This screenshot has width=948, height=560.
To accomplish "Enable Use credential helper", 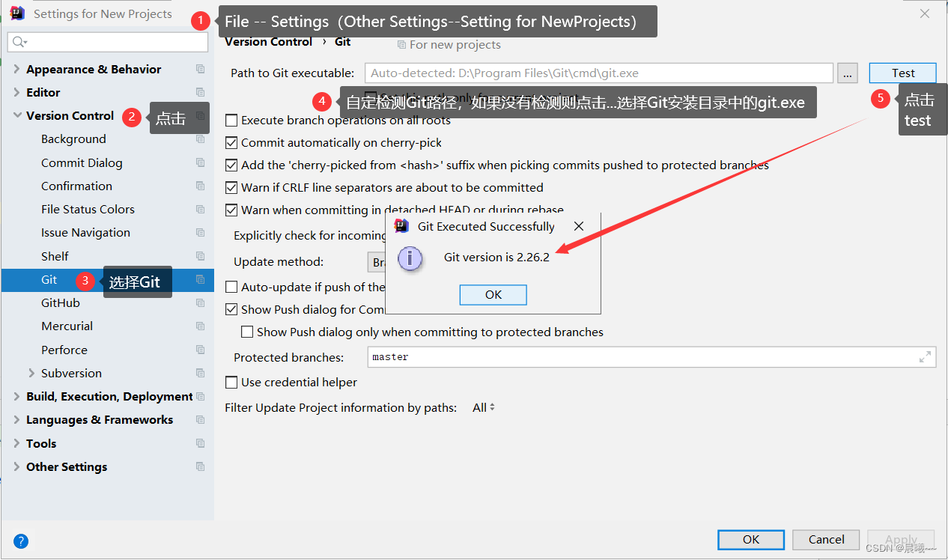I will click(231, 383).
